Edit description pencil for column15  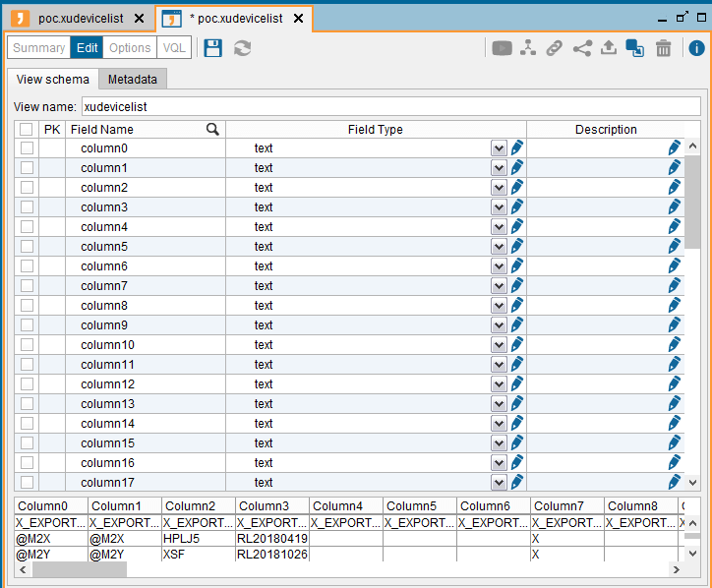(675, 443)
